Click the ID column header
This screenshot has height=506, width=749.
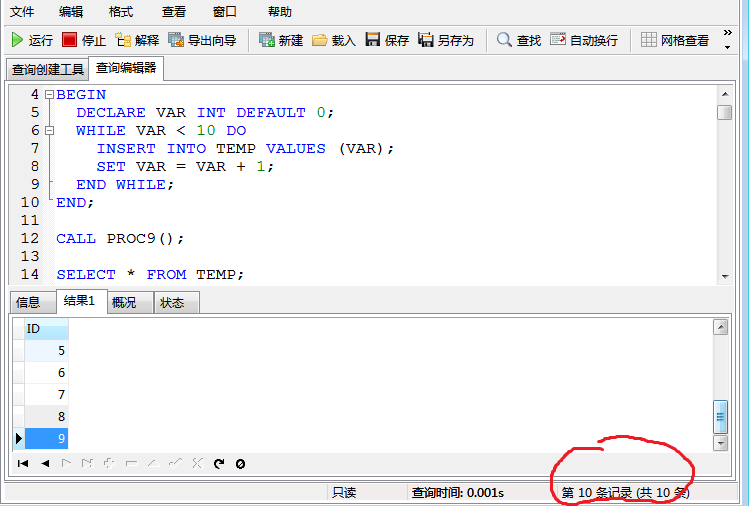(46, 329)
